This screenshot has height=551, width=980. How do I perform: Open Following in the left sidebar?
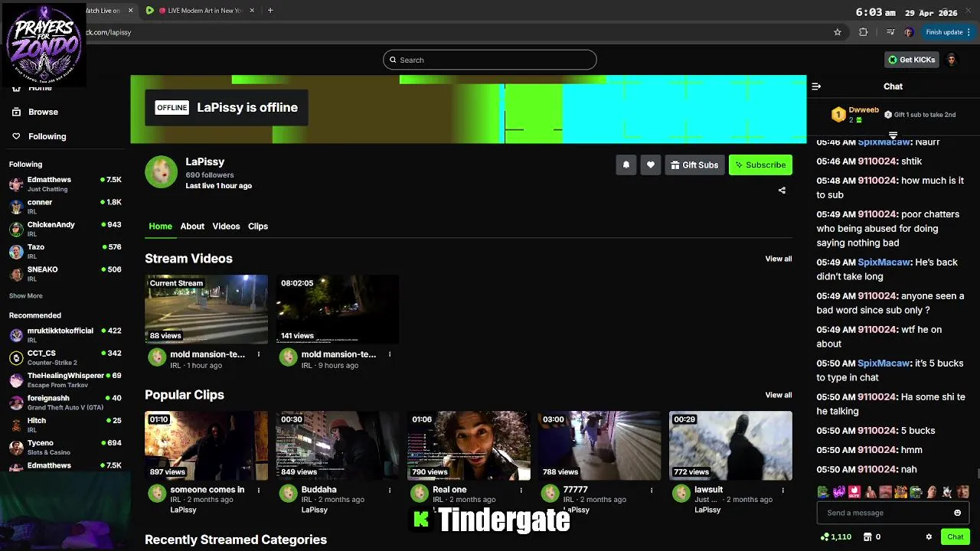tap(47, 136)
